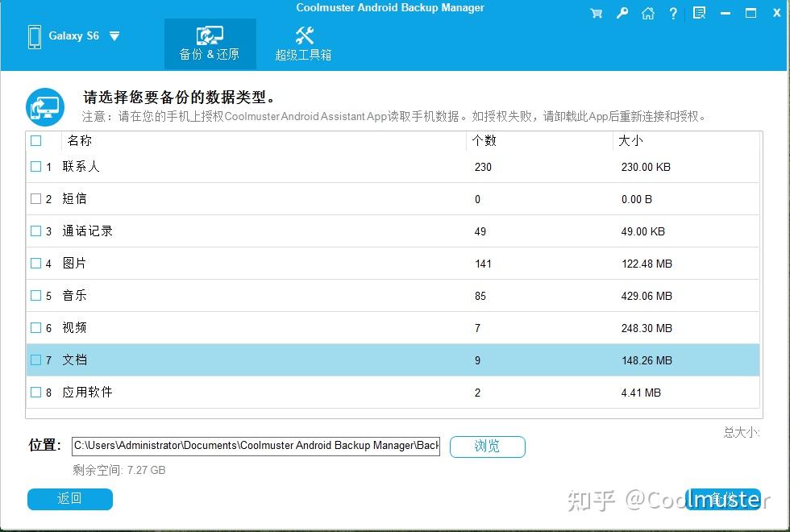
Task: Click the 148.26 MB size value
Action: (647, 361)
